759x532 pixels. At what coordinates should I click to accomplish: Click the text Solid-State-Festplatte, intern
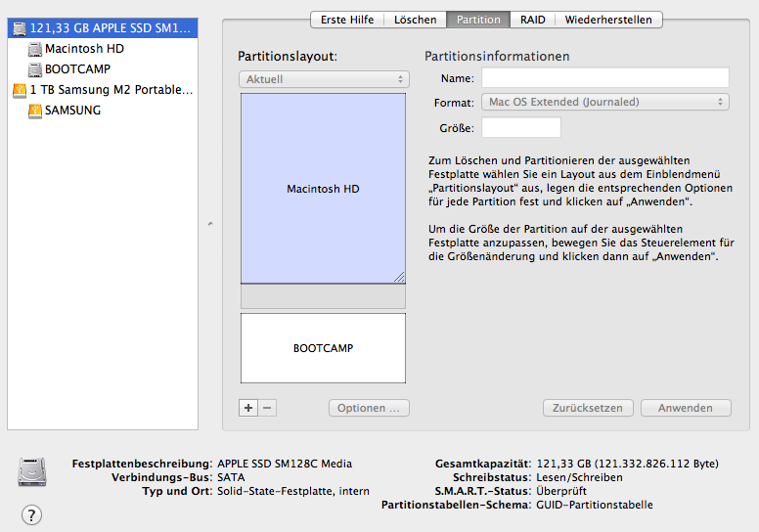click(293, 491)
